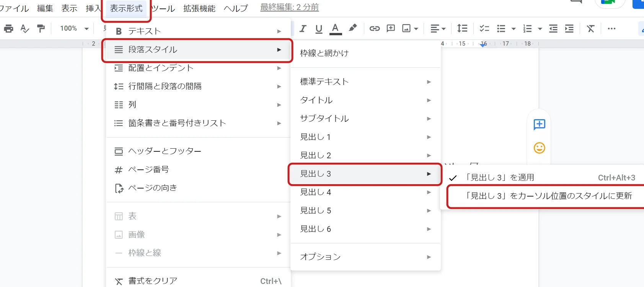Select 「見出し 3」をカーソル位置のスタイルに更新
Screen dimensions: 644x287
click(x=543, y=196)
